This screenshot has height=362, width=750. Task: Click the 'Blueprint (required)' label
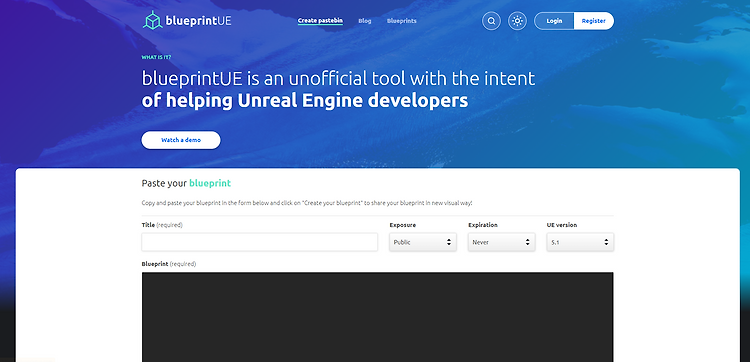[x=169, y=264]
